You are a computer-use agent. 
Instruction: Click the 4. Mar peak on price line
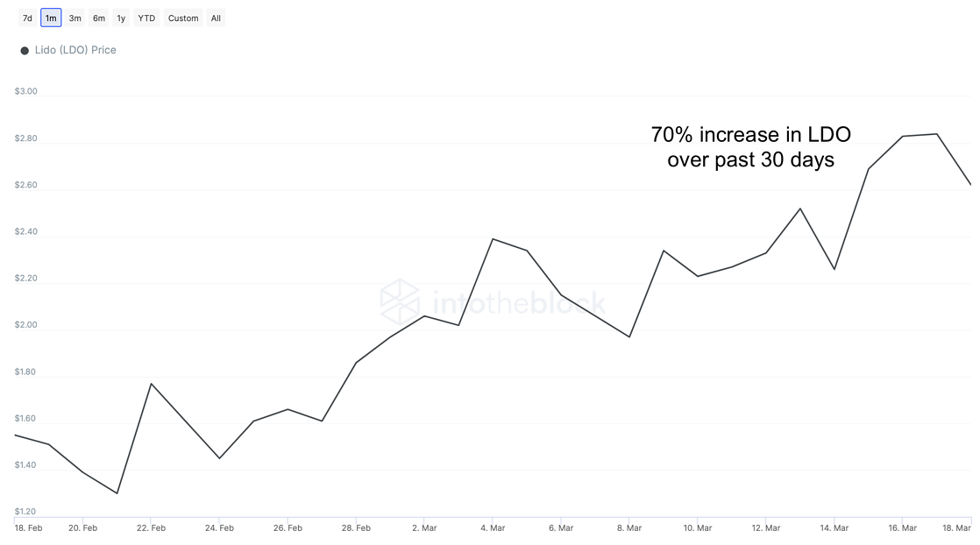[493, 238]
